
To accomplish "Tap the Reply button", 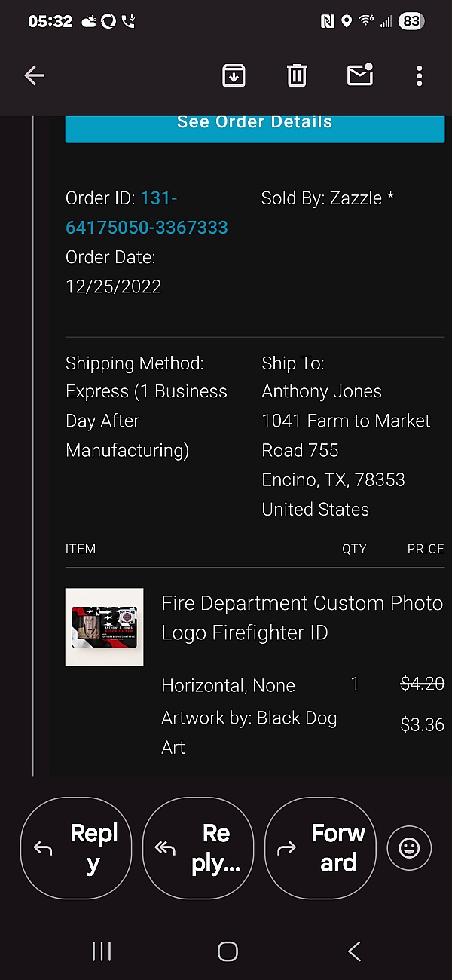I will click(76, 848).
